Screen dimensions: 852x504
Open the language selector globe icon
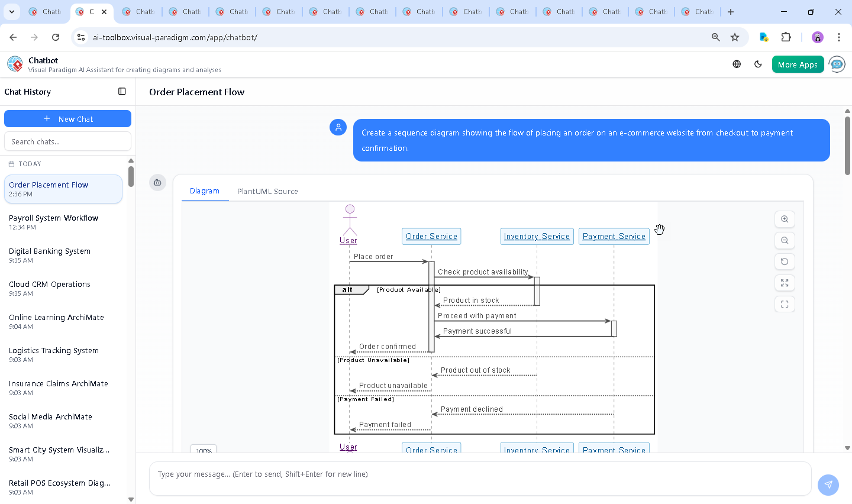click(737, 64)
